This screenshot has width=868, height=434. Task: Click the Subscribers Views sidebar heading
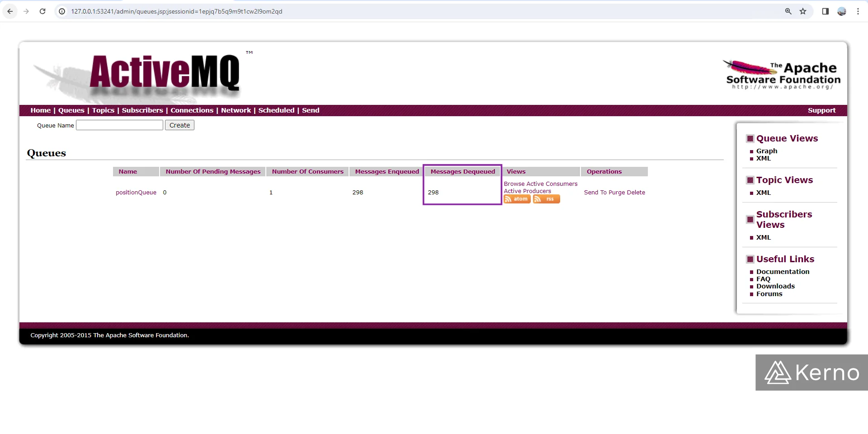tap(784, 220)
